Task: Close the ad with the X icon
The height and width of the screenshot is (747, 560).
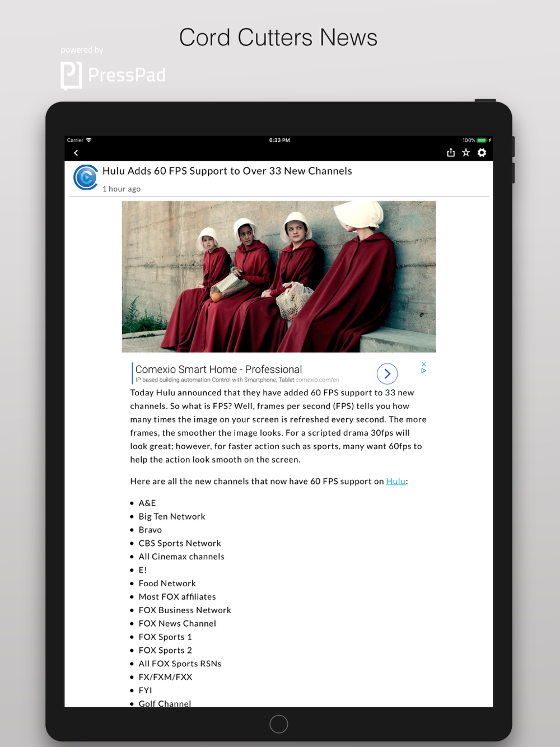Action: coord(424,365)
